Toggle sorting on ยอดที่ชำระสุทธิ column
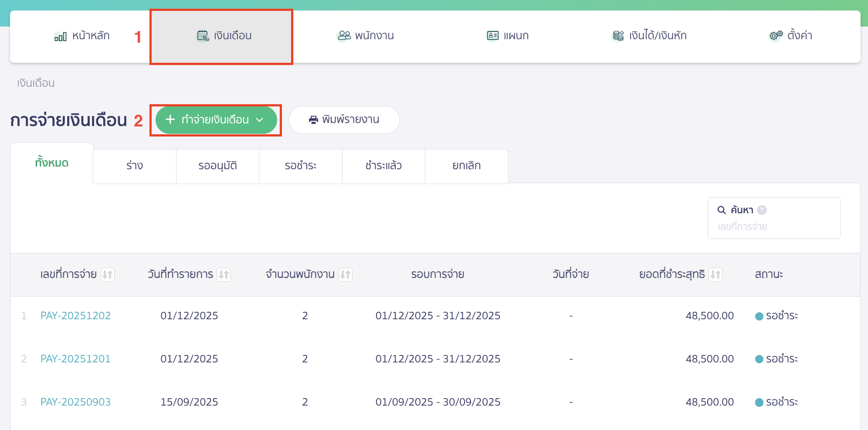This screenshot has height=430, width=868. [716, 274]
